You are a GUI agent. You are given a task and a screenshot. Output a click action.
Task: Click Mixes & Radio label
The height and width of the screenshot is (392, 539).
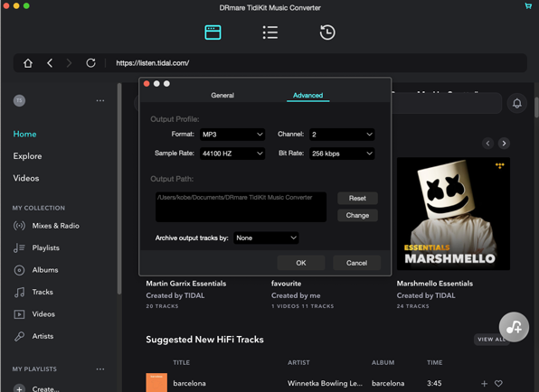(x=56, y=226)
